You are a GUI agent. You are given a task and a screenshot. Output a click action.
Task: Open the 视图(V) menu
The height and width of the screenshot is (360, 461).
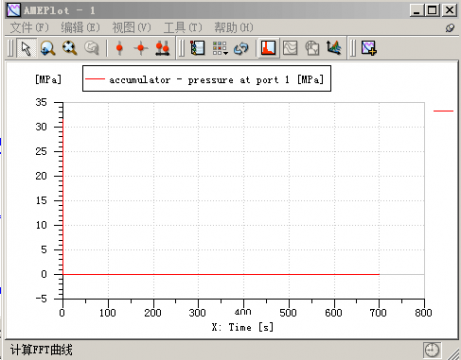(x=131, y=27)
